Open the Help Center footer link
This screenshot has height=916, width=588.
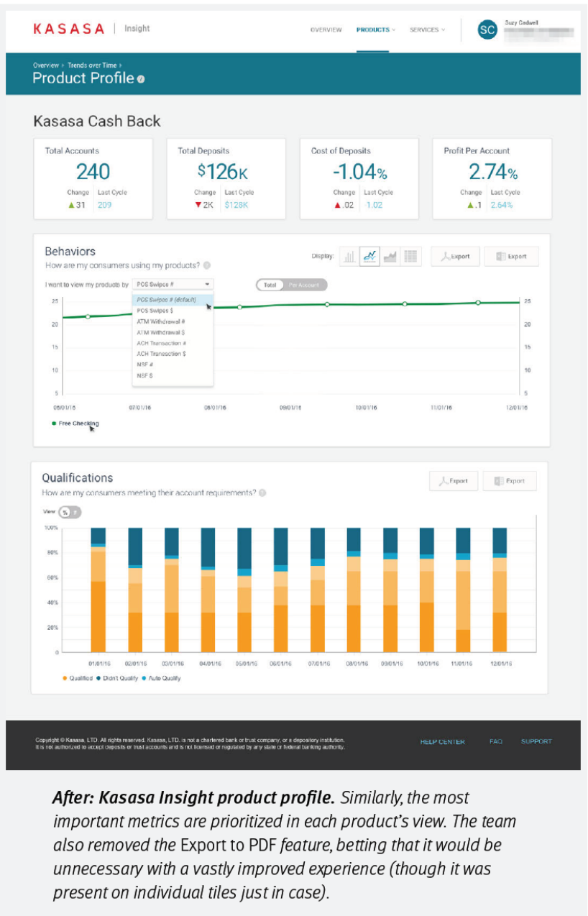(442, 741)
